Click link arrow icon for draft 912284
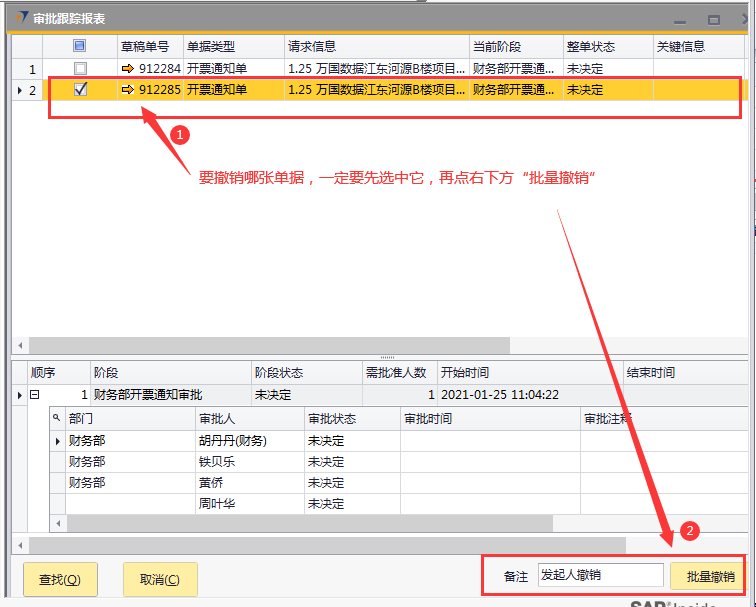The image size is (756, 607). click(127, 69)
